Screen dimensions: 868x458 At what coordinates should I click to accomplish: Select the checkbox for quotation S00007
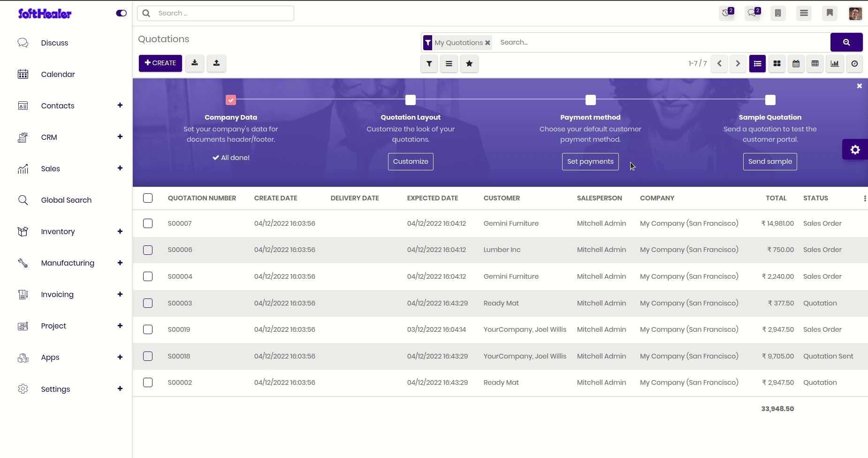(x=148, y=223)
